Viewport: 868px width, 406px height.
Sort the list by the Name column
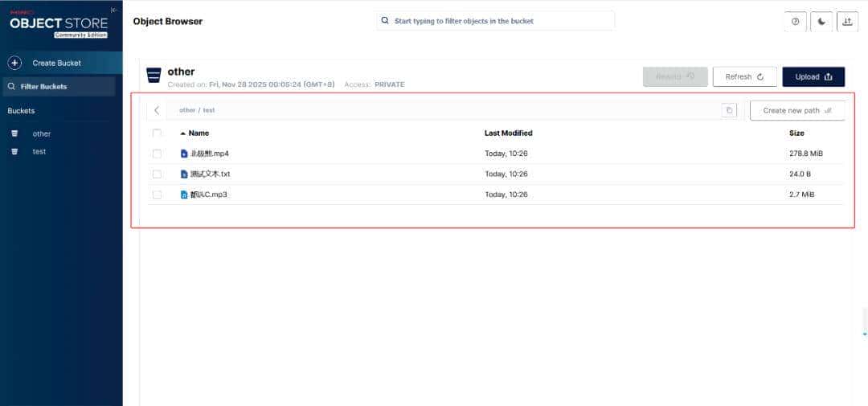[x=194, y=133]
